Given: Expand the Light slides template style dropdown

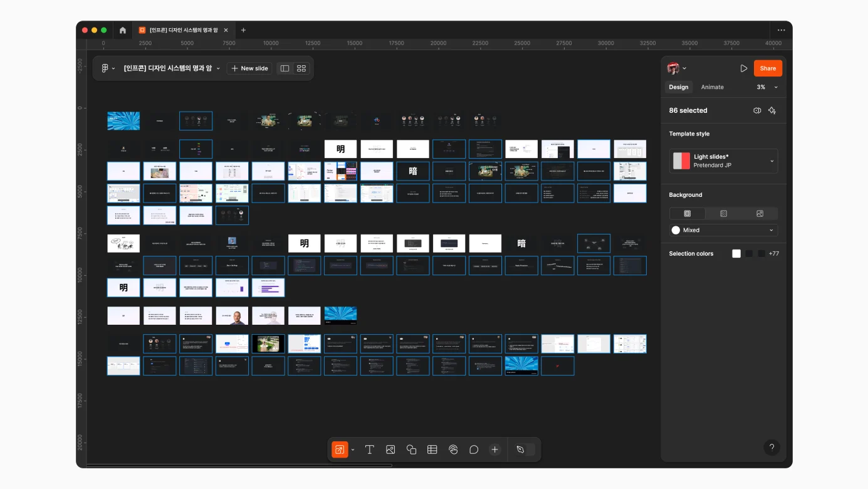Looking at the screenshot, I should click(x=723, y=161).
